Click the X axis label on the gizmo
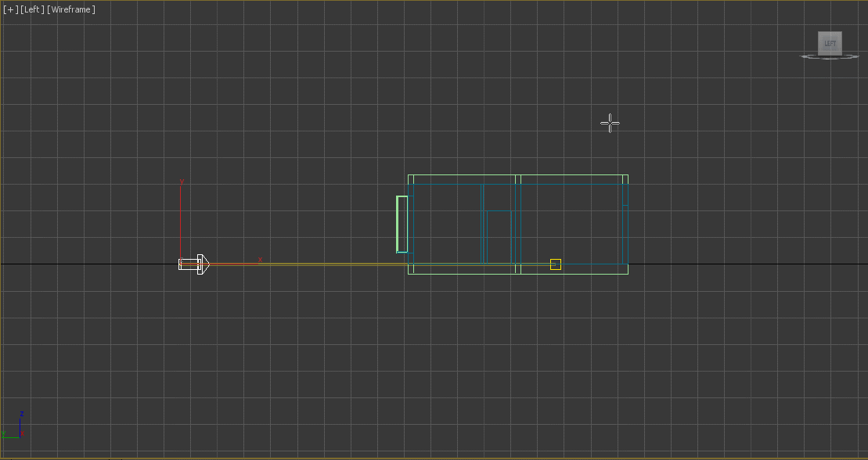Viewport: 868px width, 460px height. coord(259,259)
